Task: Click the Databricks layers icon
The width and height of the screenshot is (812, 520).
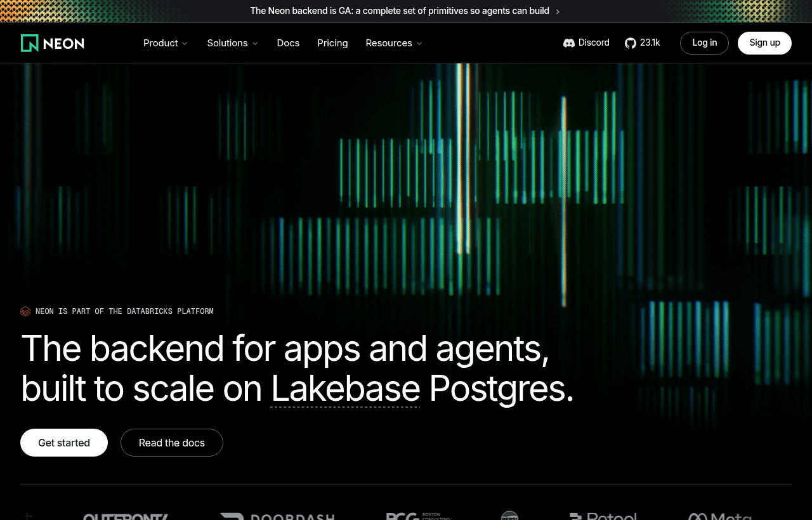Action: coord(25,311)
